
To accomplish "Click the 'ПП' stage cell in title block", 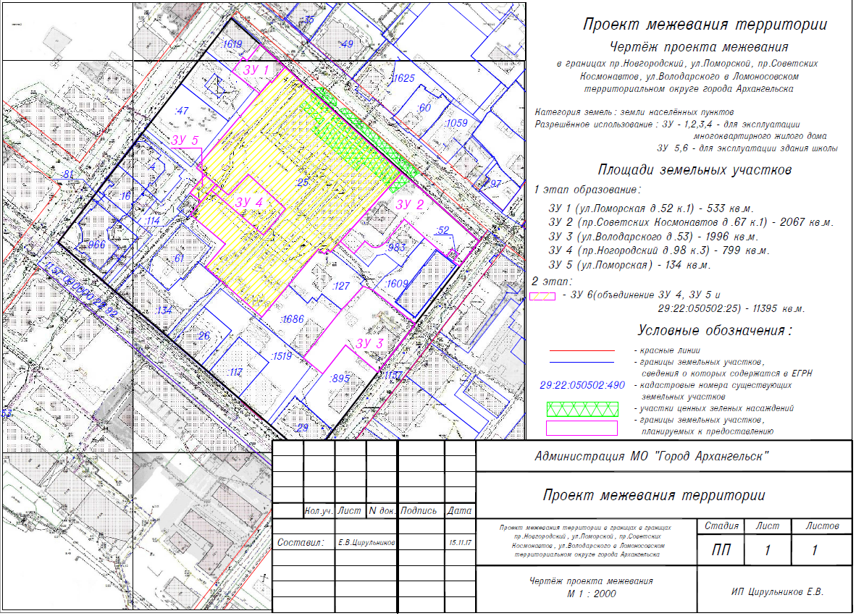I will coord(721,550).
